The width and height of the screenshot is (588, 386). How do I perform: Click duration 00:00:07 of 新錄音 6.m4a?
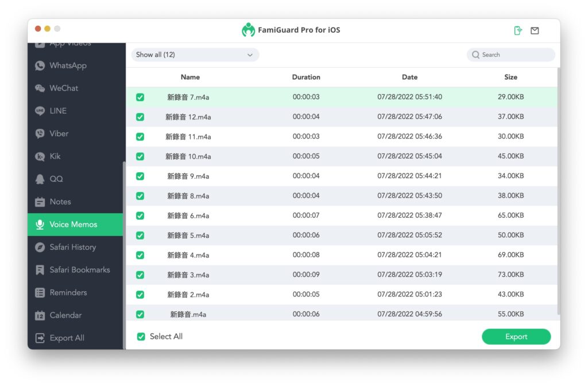coord(306,216)
